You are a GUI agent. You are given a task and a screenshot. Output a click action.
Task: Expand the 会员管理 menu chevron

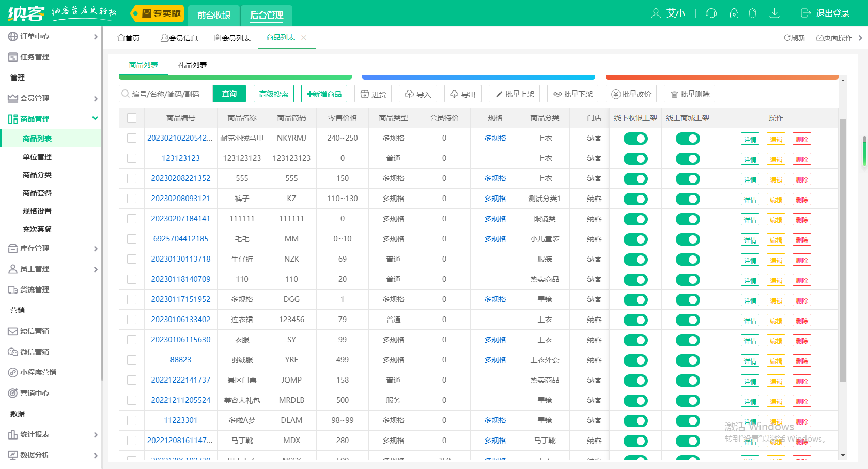[95, 99]
